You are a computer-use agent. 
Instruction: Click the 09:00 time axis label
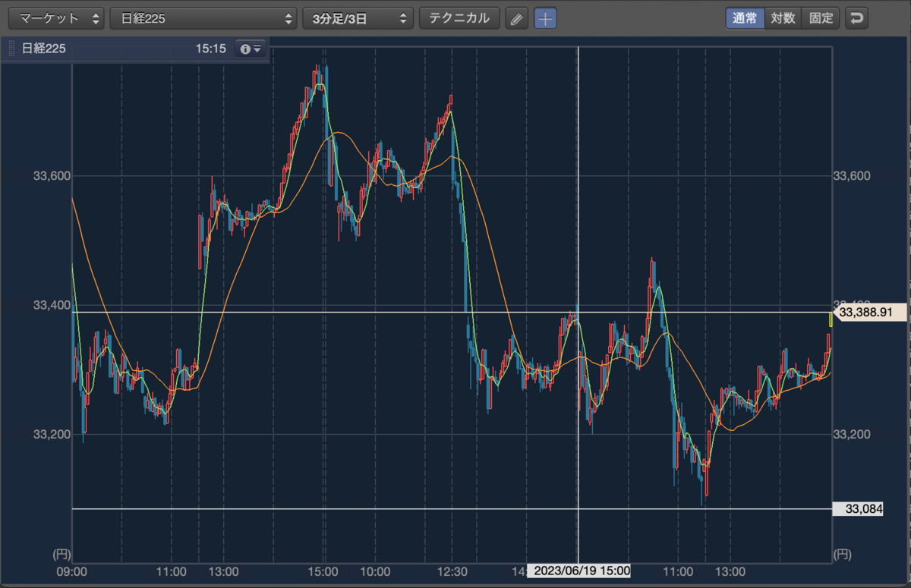pyautogui.click(x=72, y=571)
